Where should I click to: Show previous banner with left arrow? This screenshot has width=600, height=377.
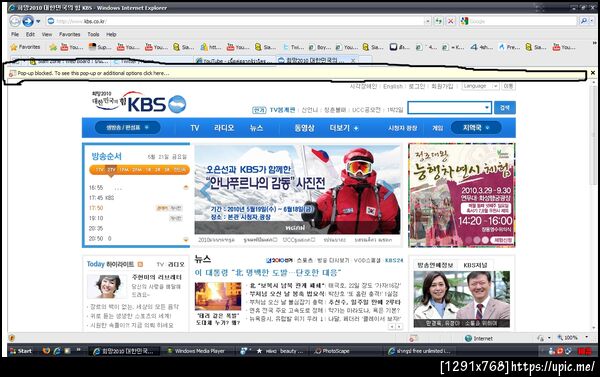pos(205,190)
